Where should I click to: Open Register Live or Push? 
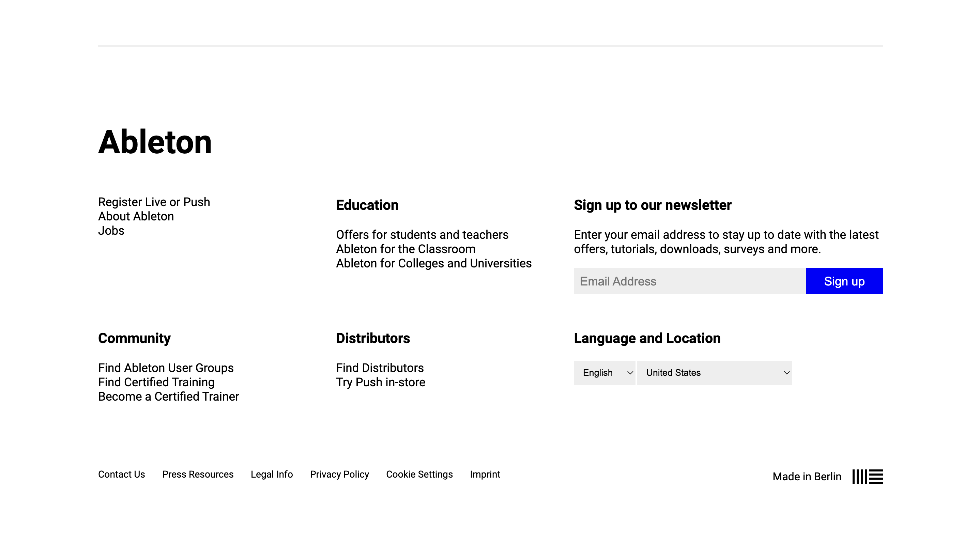tap(154, 202)
